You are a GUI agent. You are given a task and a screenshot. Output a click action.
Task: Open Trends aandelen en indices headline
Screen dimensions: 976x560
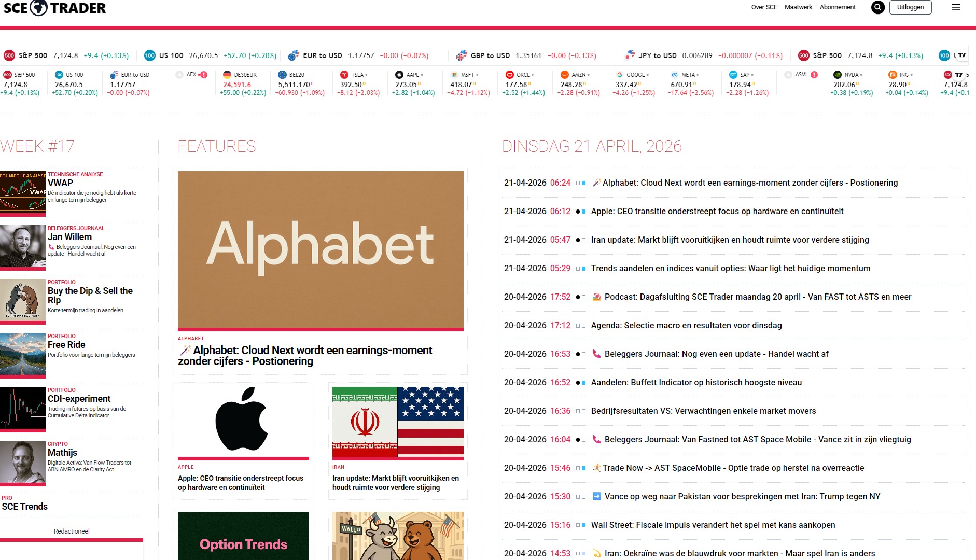(731, 268)
